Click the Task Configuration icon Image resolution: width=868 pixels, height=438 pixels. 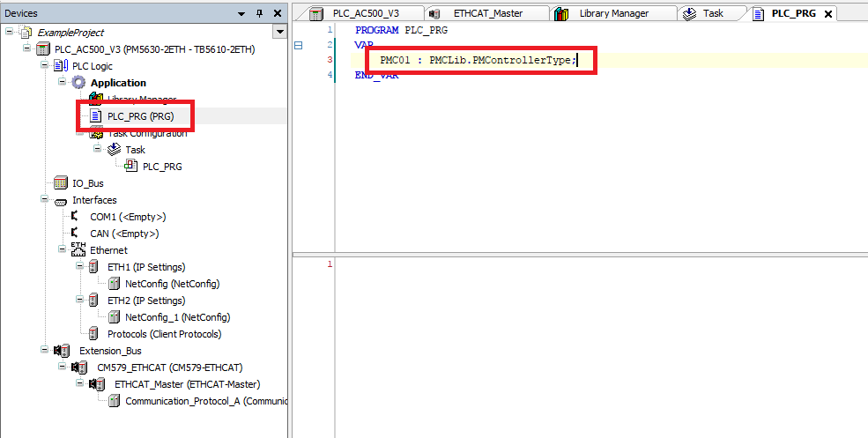point(96,133)
